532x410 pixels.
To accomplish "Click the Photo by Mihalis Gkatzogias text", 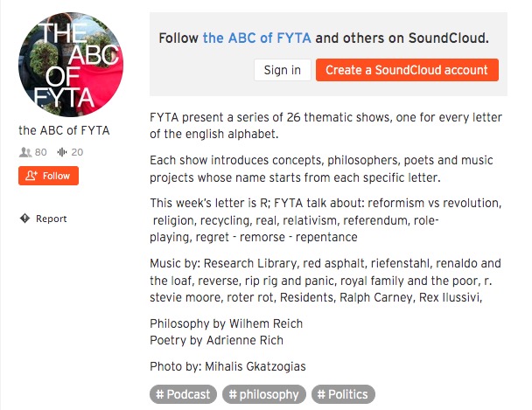I will tap(227, 366).
